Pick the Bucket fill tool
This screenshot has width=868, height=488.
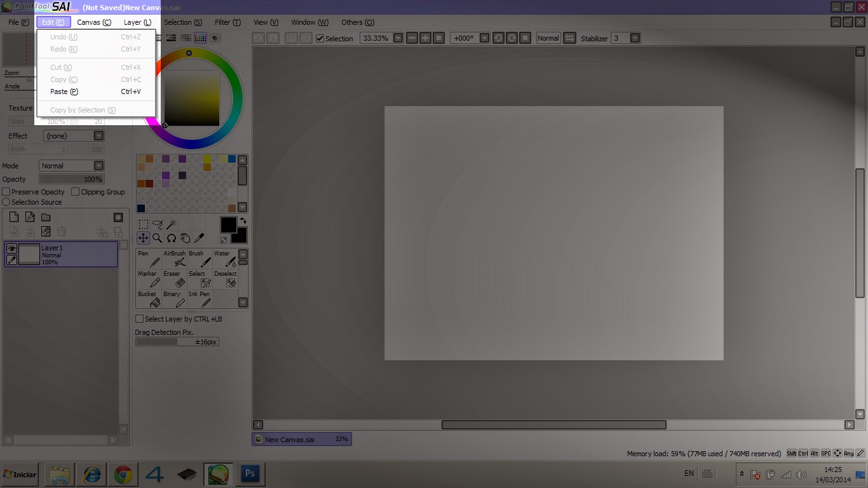pos(148,298)
